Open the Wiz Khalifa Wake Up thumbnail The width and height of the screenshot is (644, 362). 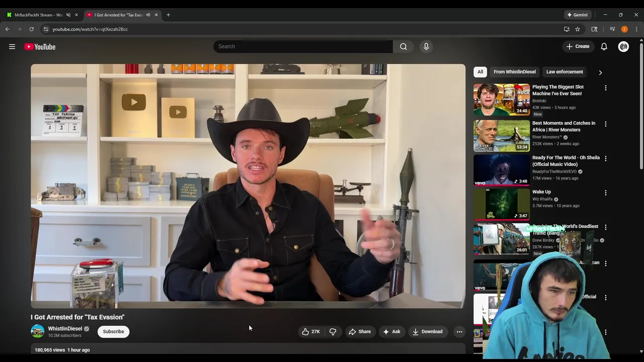[x=502, y=205]
